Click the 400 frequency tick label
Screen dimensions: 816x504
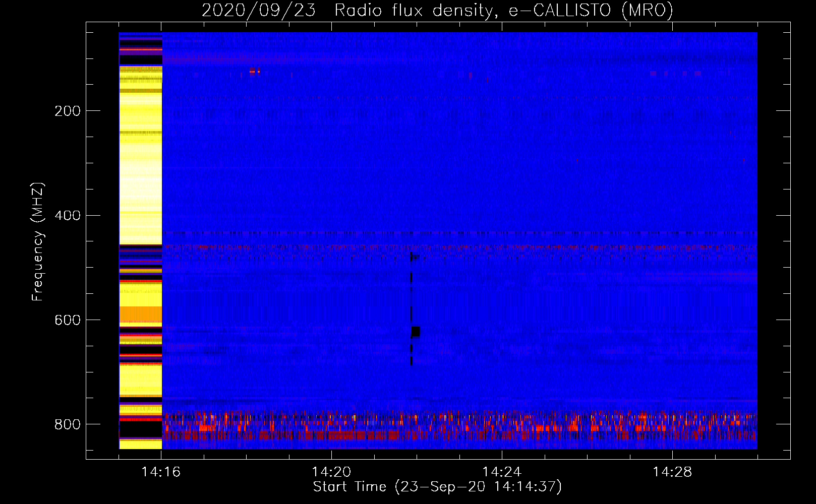click(x=68, y=216)
